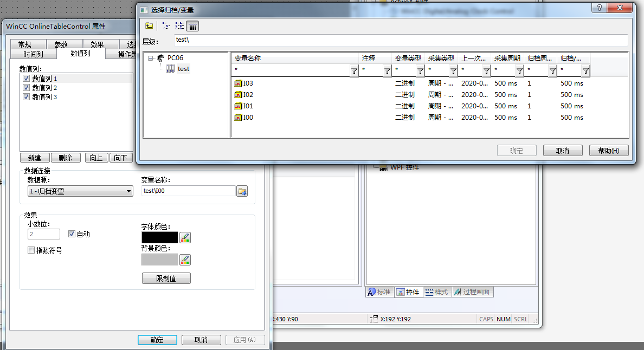Open filter for 采集周期 column

coord(519,70)
